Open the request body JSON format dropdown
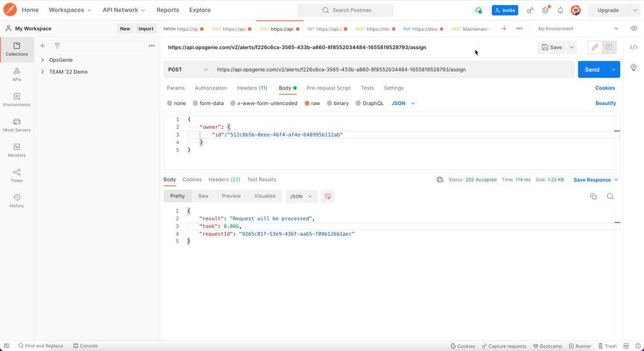Image resolution: width=644 pixels, height=351 pixels. [403, 104]
